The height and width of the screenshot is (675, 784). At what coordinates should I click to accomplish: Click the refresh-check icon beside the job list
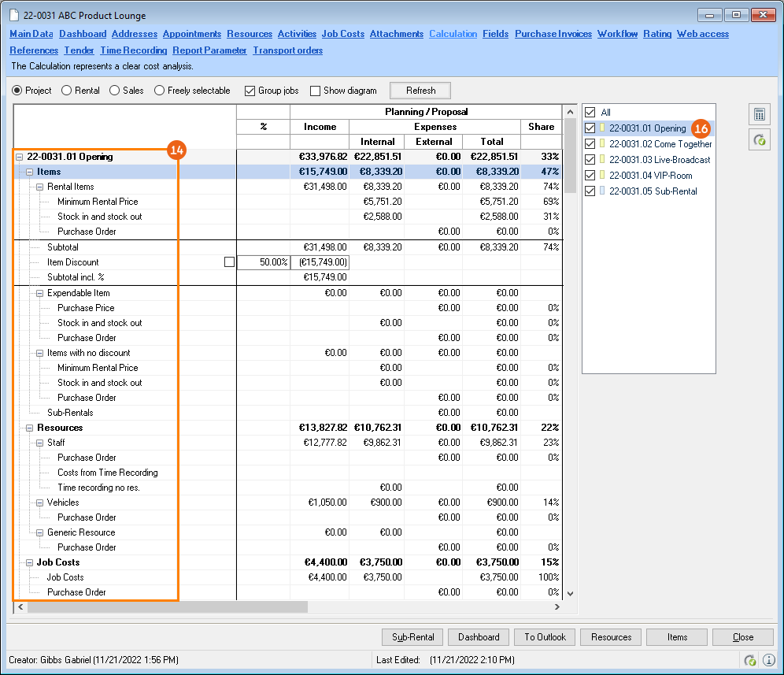pos(759,139)
